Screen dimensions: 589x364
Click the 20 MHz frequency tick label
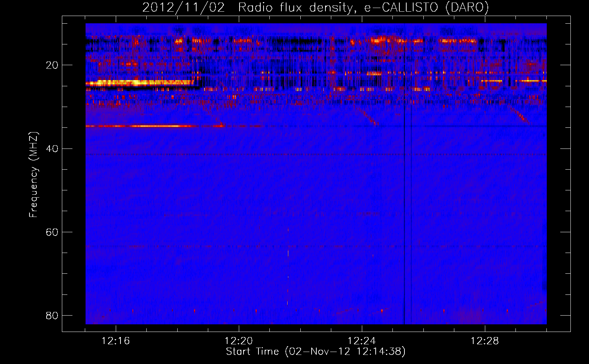(x=52, y=65)
